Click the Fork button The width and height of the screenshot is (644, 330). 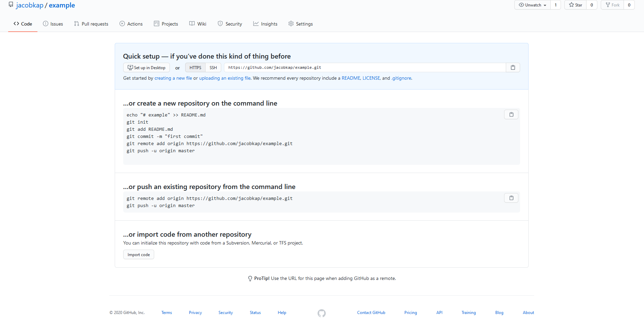tap(612, 5)
